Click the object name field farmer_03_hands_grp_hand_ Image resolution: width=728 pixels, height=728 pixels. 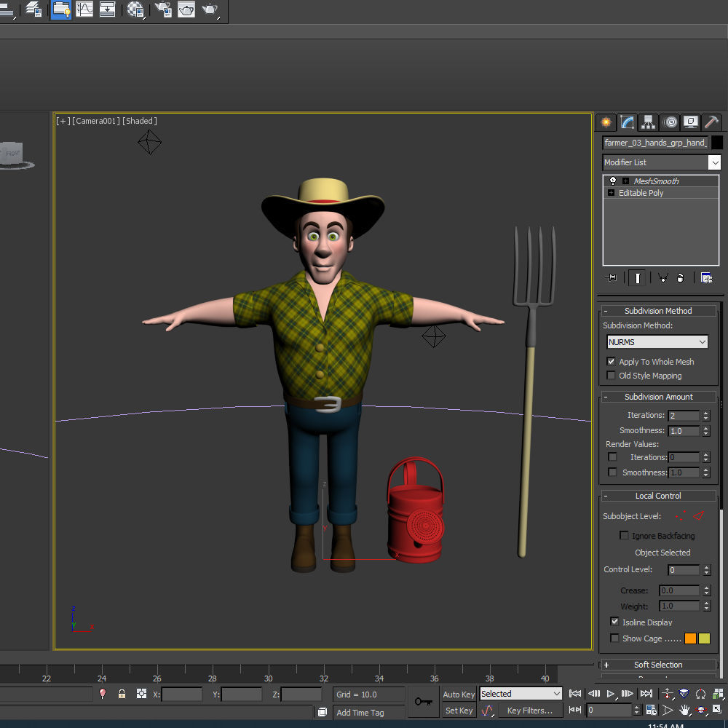[x=655, y=143]
